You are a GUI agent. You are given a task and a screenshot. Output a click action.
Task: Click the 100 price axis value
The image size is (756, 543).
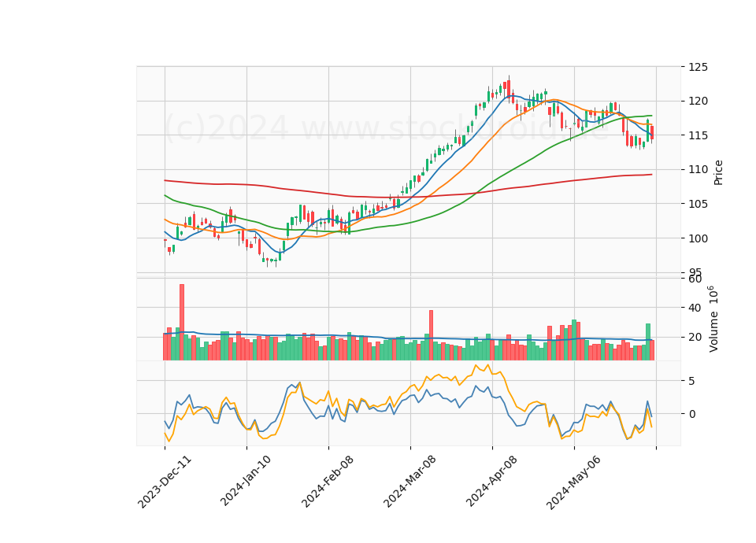tap(699, 238)
